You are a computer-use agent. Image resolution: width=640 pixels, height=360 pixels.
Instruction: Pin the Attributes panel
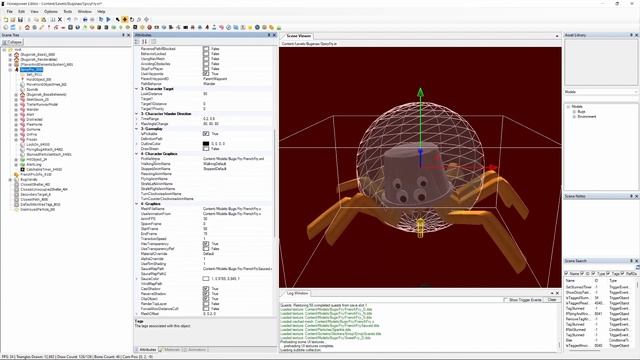(x=269, y=35)
